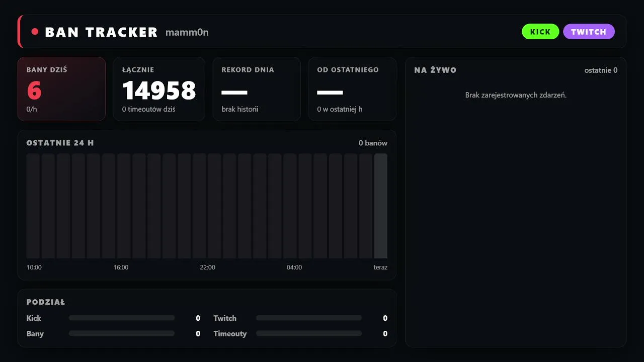Click 'Brak zarejestrowanych zdarzeń.' message

516,95
